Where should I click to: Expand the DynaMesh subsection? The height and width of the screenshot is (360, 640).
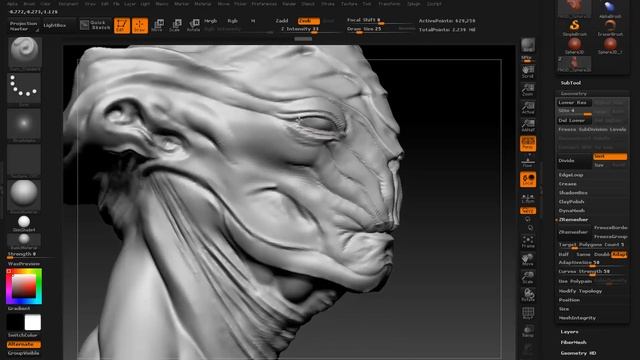pyautogui.click(x=572, y=211)
